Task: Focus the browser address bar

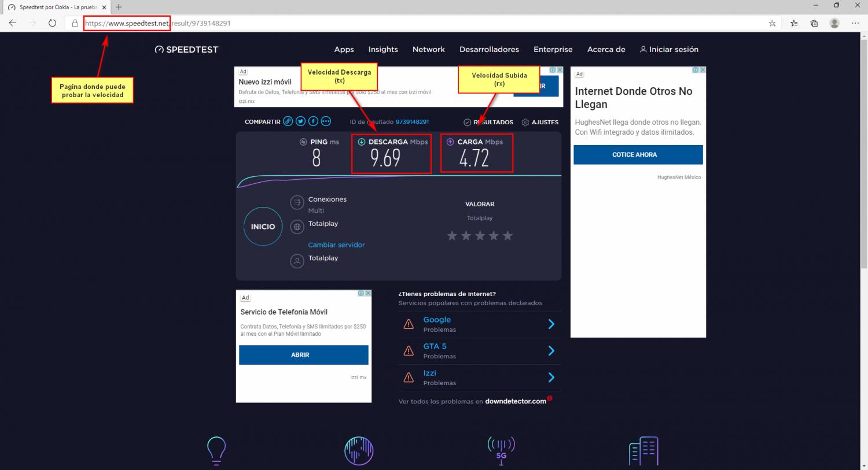Action: tap(405, 23)
